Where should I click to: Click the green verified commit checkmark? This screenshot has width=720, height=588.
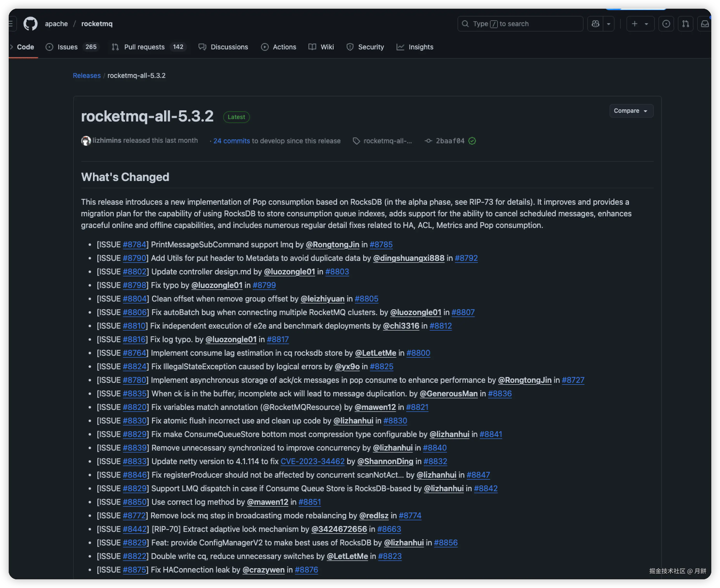(472, 141)
